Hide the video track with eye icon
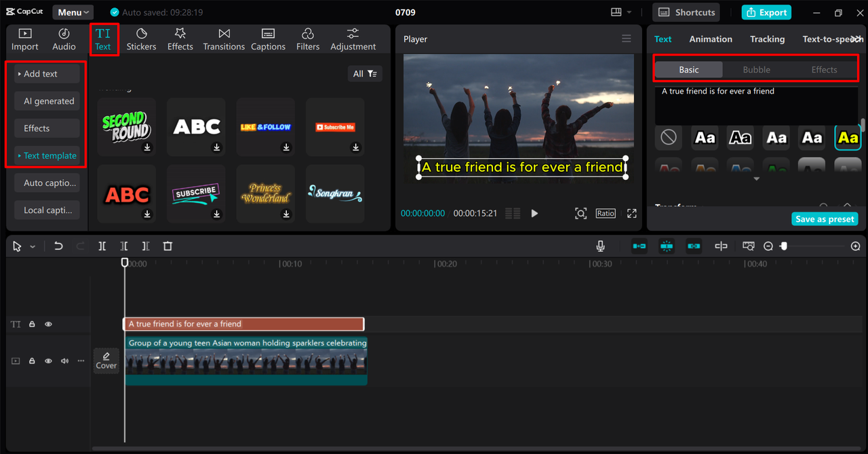The width and height of the screenshot is (868, 454). click(48, 361)
